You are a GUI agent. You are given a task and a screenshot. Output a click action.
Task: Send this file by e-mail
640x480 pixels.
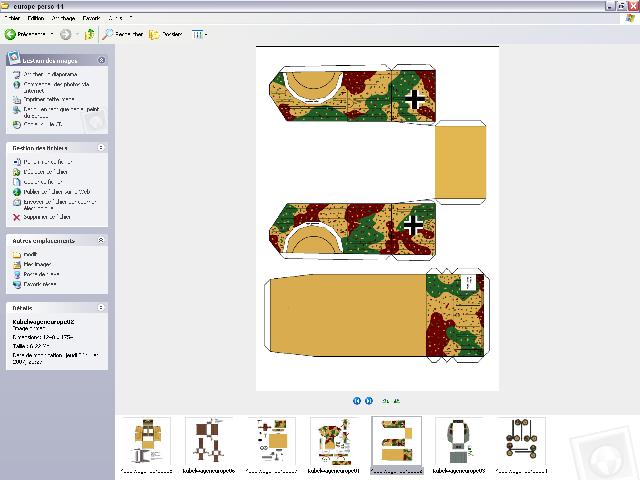[x=54, y=205]
